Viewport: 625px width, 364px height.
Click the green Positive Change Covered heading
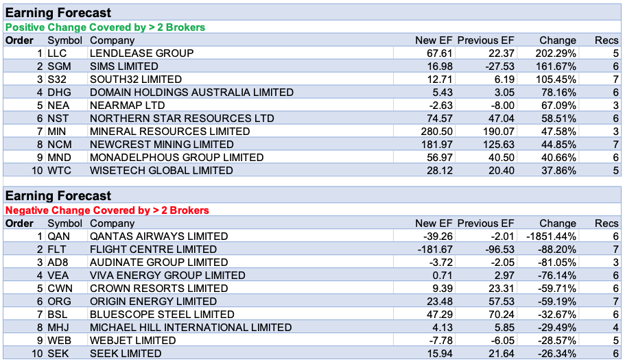click(105, 27)
